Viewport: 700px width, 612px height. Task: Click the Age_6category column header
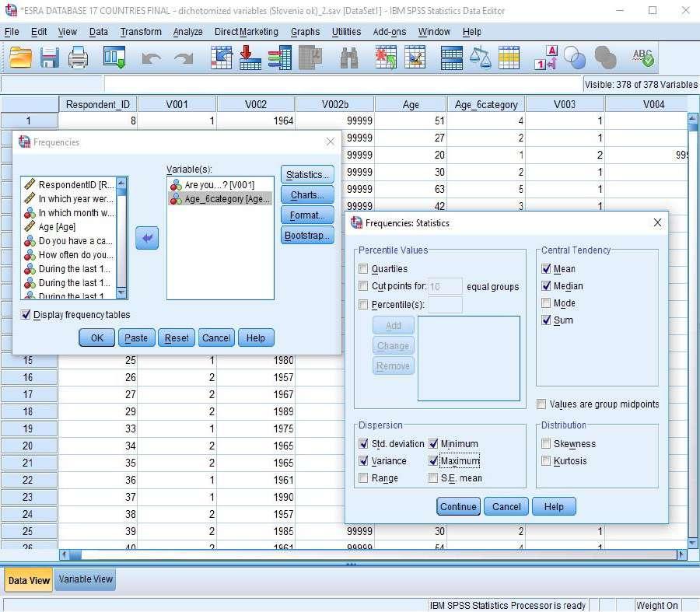tap(486, 104)
